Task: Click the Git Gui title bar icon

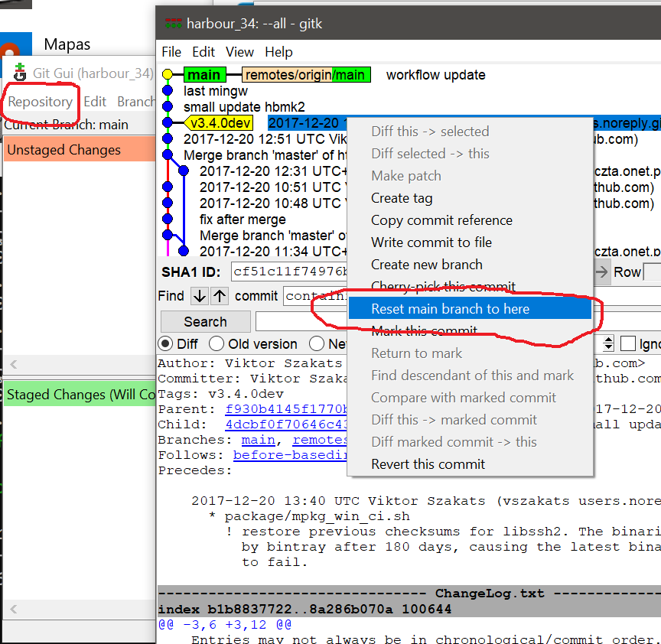Action: 18,72
